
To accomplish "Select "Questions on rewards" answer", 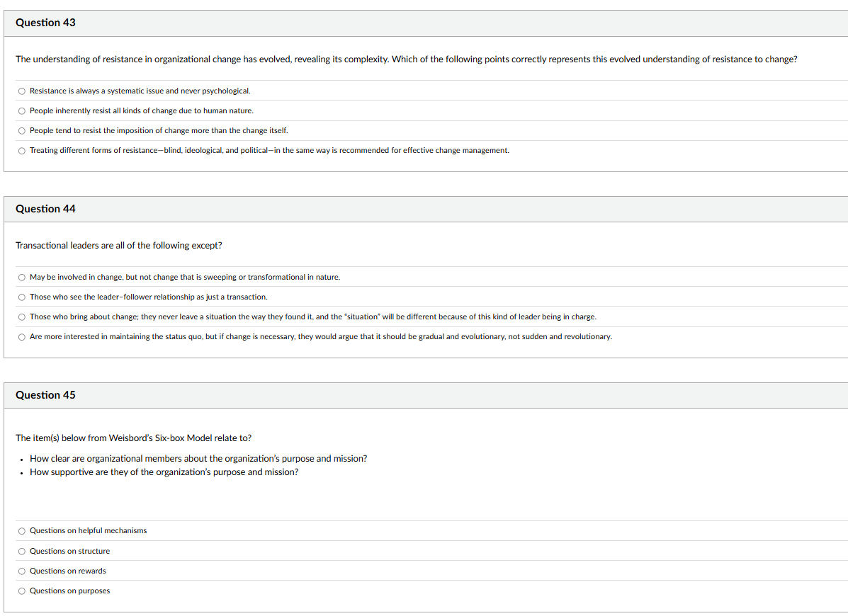I will pyautogui.click(x=22, y=571).
